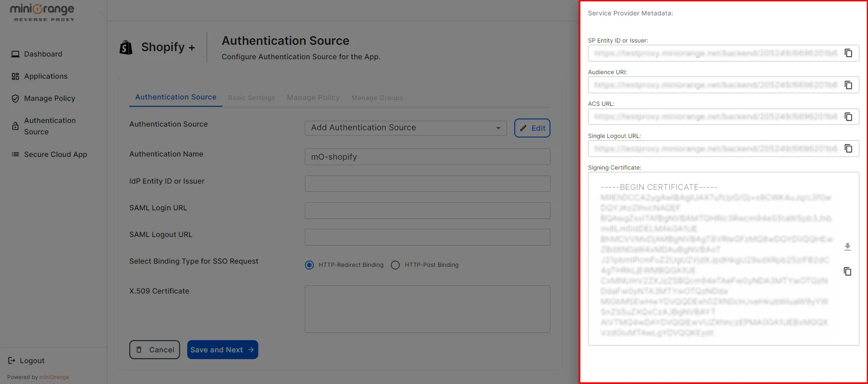Click the miniOrange Reverse Proxy logo

point(42,12)
